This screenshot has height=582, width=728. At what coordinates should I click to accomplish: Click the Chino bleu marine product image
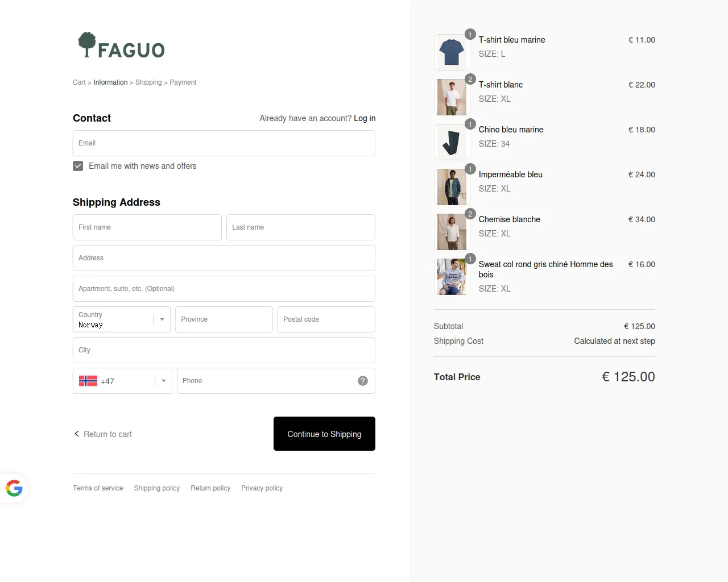click(452, 142)
